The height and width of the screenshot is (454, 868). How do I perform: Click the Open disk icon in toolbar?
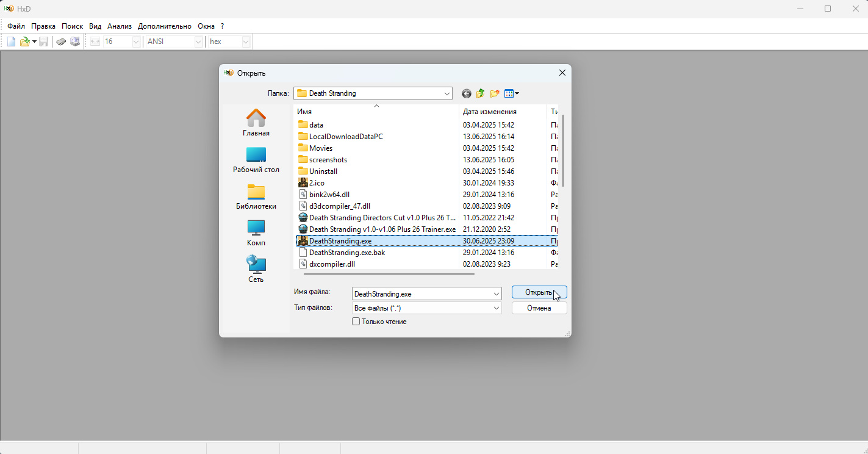click(x=75, y=41)
